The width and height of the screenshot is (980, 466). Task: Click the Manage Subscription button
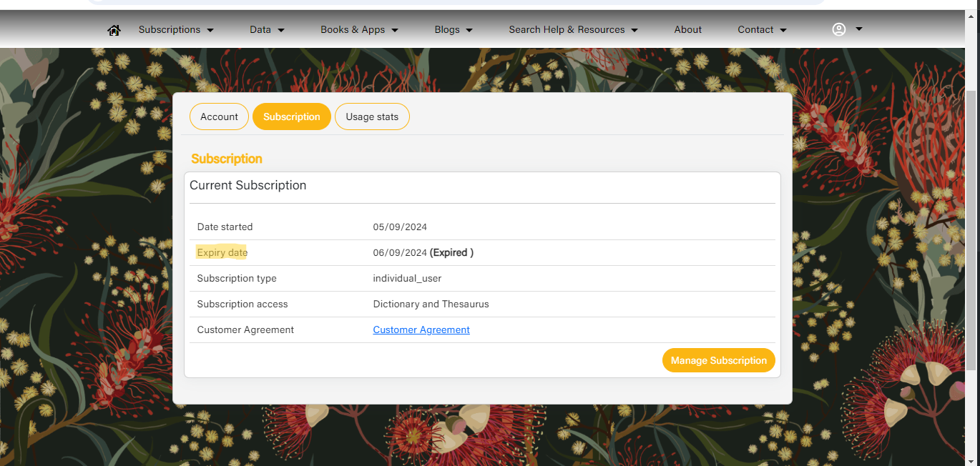(x=718, y=360)
